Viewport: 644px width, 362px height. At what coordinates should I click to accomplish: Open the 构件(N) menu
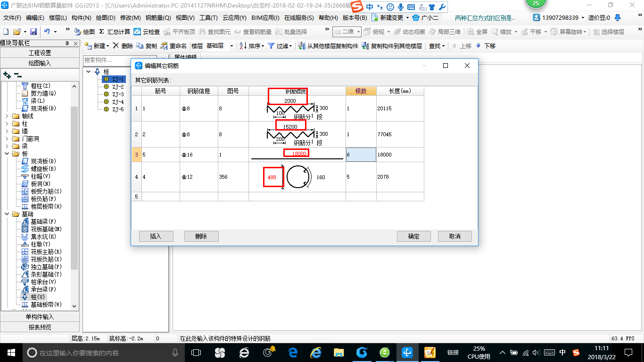[81, 17]
